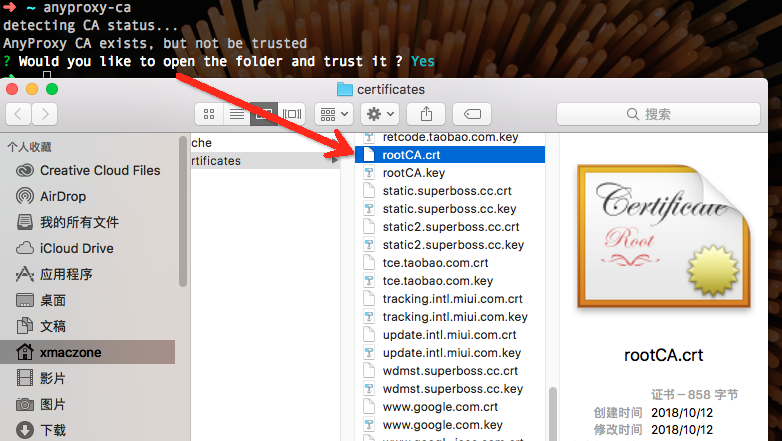Select the 'che' folder in first column
The height and width of the screenshot is (441, 782).
coord(265,143)
